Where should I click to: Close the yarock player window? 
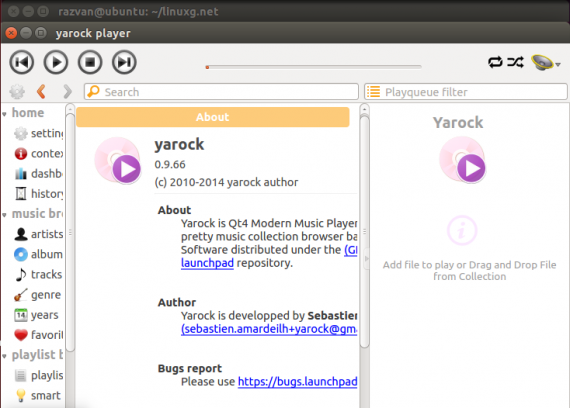(x=11, y=33)
